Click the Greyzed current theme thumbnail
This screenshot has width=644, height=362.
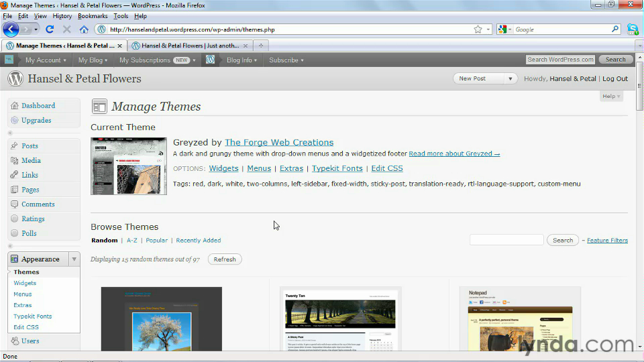coord(129,166)
